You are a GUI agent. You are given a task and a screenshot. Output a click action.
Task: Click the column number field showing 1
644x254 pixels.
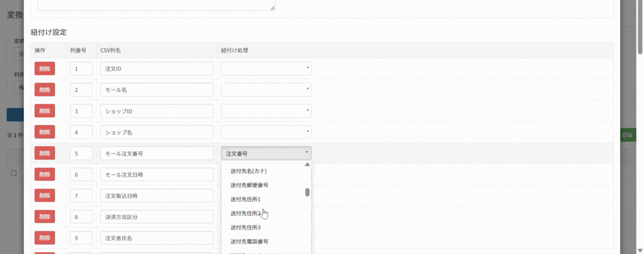[81, 68]
